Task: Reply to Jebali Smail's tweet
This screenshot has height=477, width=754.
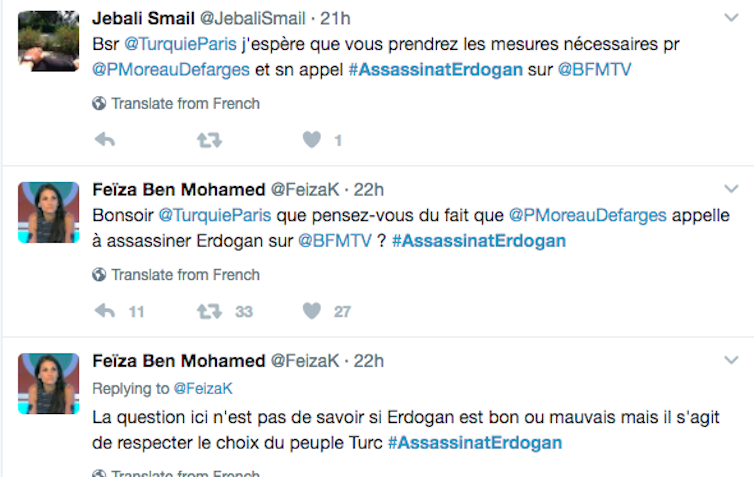Action: click(104, 141)
